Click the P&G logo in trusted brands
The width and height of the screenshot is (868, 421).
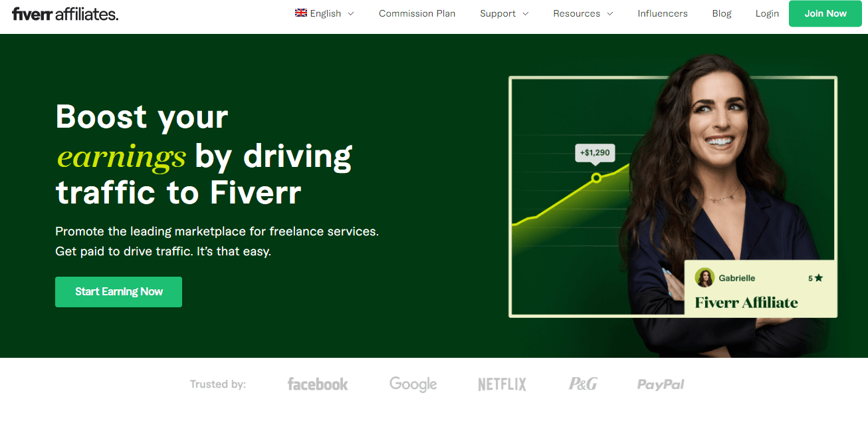[x=583, y=384]
